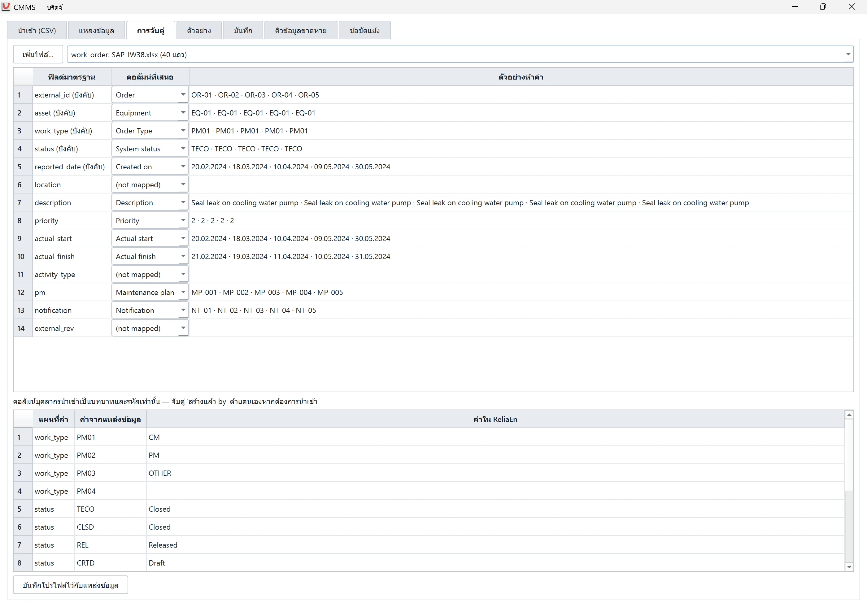Select row header 7 of the description row
The height and width of the screenshot is (616, 867).
click(23, 202)
